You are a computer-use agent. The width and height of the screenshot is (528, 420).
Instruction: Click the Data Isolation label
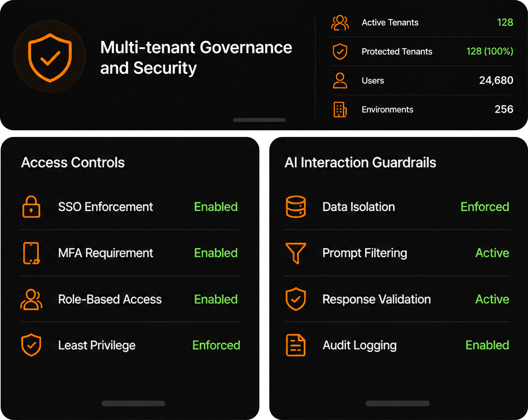click(x=359, y=207)
